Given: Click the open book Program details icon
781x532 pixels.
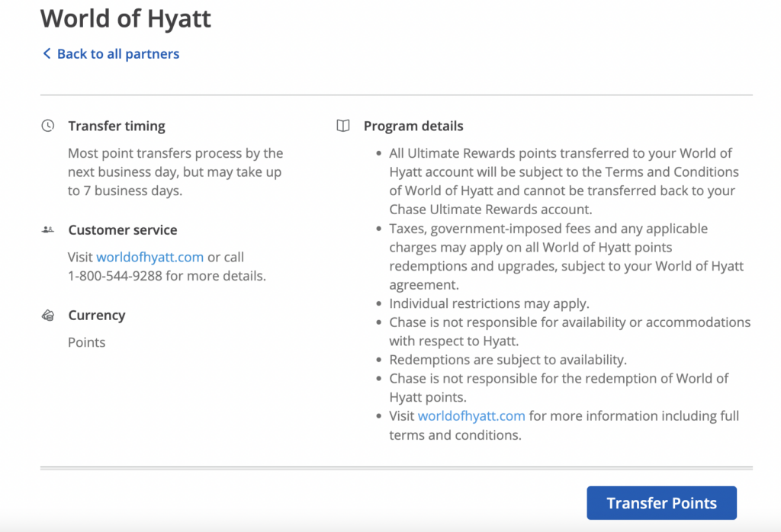Looking at the screenshot, I should pos(344,125).
